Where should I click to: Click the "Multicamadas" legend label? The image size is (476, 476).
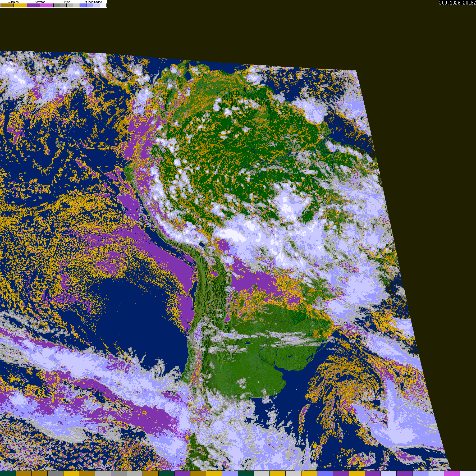click(93, 2)
